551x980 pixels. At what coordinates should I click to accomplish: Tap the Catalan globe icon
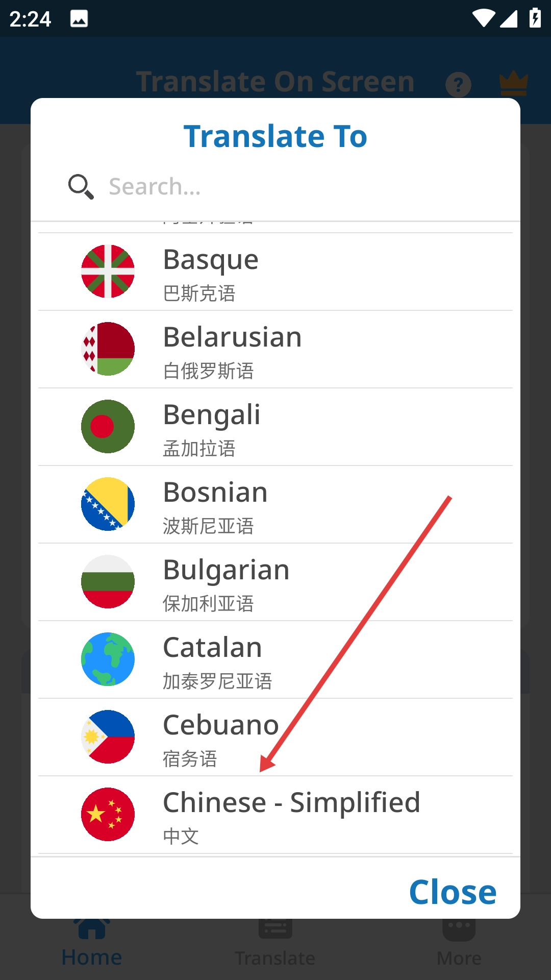(x=108, y=659)
